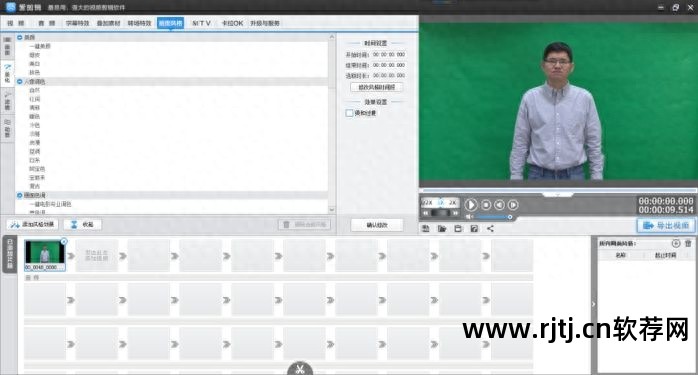The width and height of the screenshot is (698, 375).
Task: Click the volume slider track
Action: (x=493, y=217)
